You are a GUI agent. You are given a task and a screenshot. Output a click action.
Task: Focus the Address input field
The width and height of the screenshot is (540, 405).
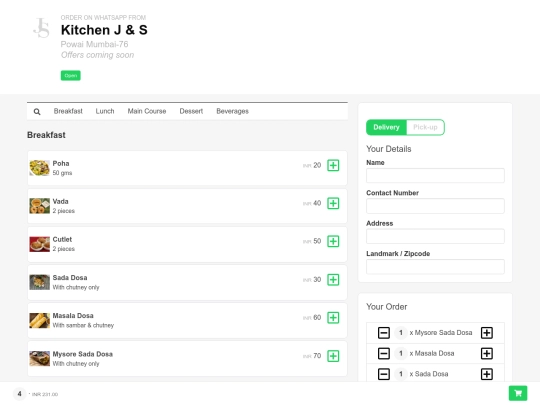point(435,236)
